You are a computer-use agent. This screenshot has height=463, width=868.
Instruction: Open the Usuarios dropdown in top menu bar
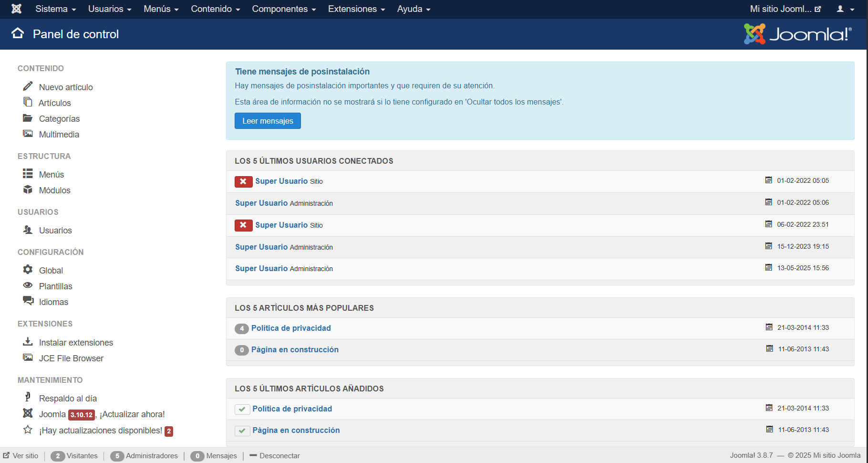(110, 9)
